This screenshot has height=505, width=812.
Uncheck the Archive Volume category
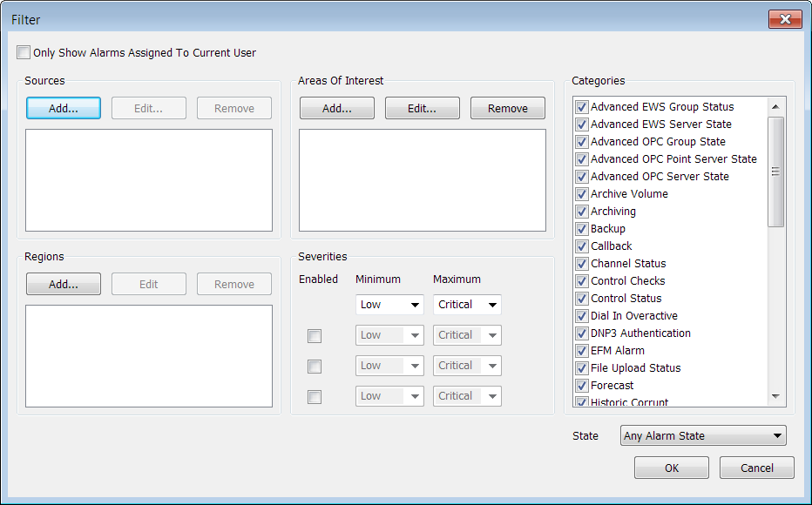(582, 194)
